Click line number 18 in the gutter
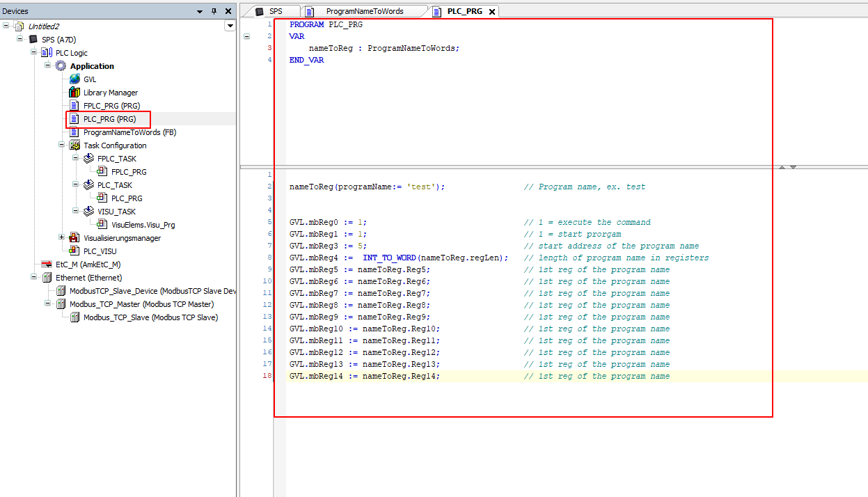This screenshot has height=497, width=868. point(267,376)
